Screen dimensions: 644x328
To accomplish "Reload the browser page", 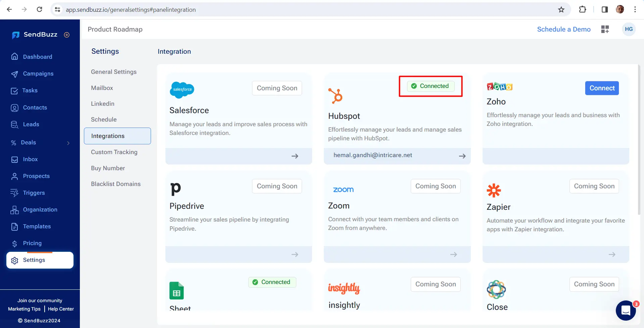I will tap(39, 9).
